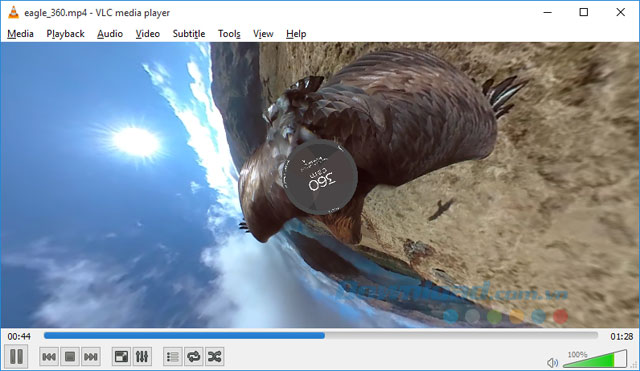Minimize the VLC window
The image size is (640, 371).
[547, 12]
